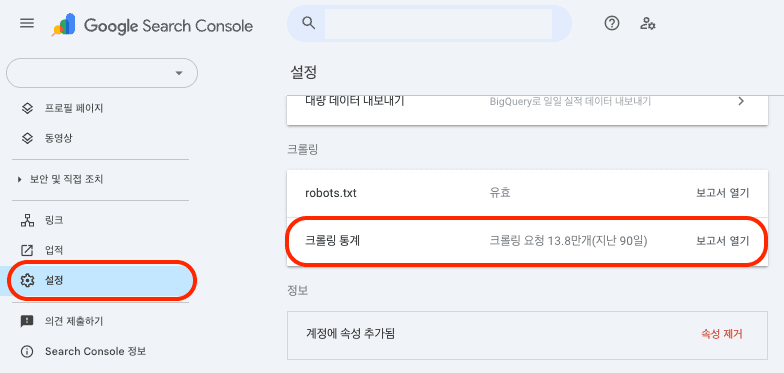The width and height of the screenshot is (784, 373).
Task: Open 대량 데이터 내보내기 chevron arrow
Action: [x=741, y=102]
